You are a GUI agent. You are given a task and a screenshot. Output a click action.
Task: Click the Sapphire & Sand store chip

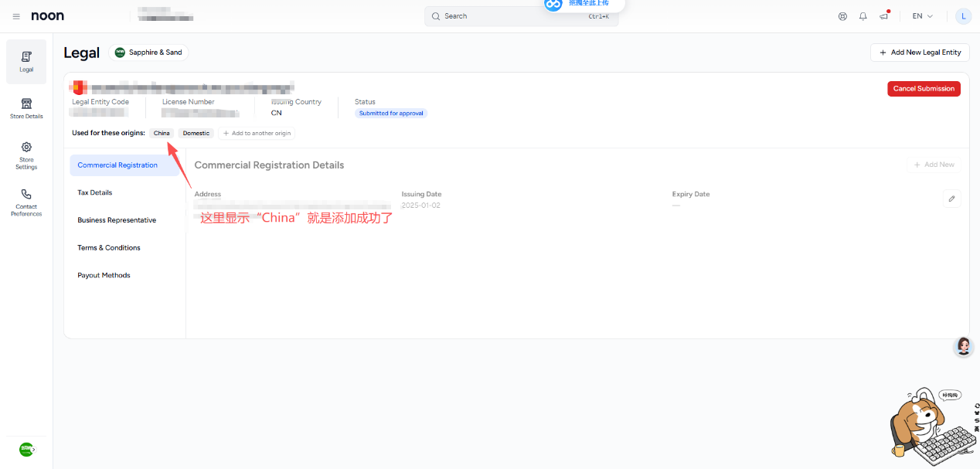[x=148, y=53]
